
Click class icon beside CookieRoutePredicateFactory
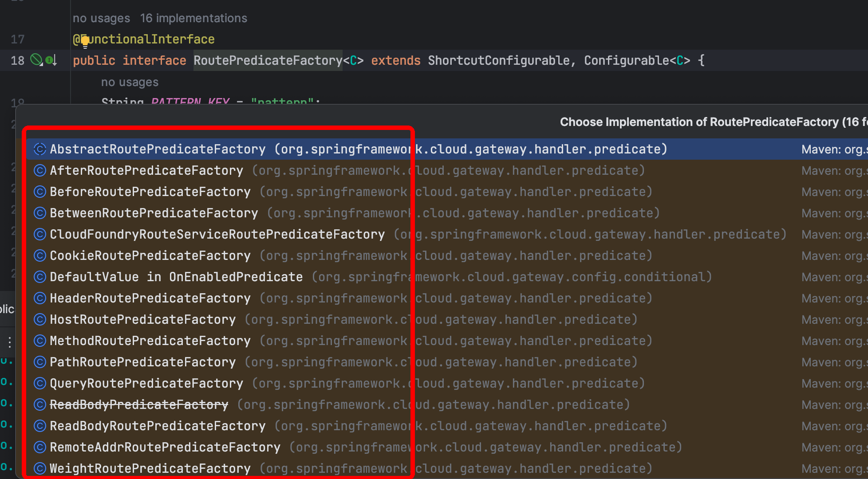pos(40,255)
